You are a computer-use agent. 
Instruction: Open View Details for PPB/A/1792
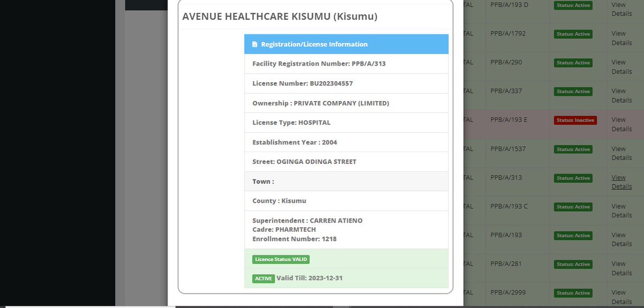(x=621, y=38)
